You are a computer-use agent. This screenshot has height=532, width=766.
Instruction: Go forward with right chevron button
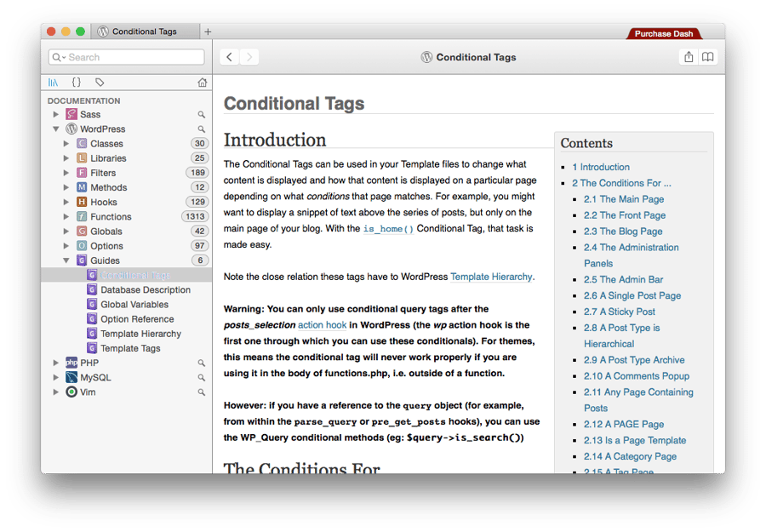(x=249, y=57)
